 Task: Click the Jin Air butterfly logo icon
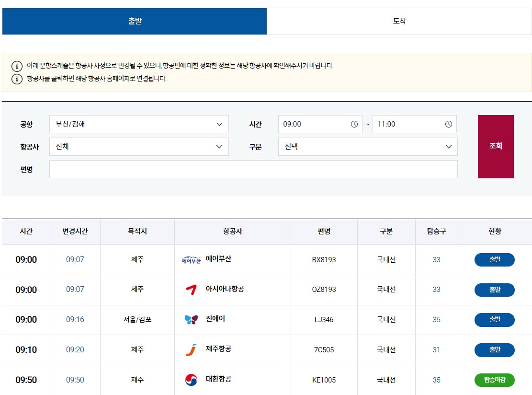tap(191, 320)
